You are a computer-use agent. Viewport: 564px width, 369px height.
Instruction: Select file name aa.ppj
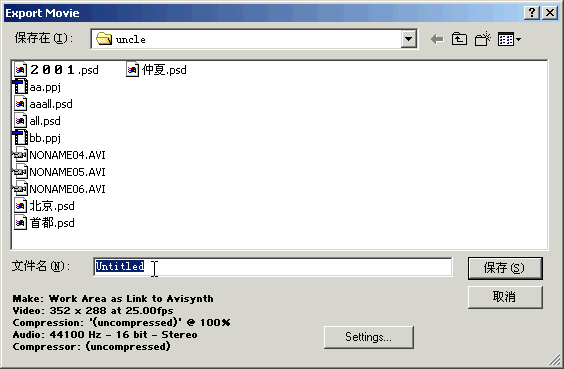click(45, 87)
